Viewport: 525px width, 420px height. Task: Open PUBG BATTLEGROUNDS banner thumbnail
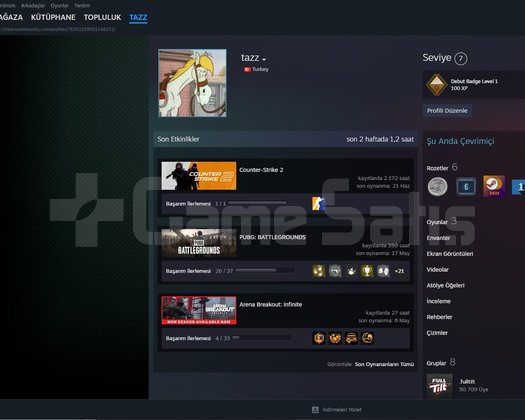pos(199,243)
